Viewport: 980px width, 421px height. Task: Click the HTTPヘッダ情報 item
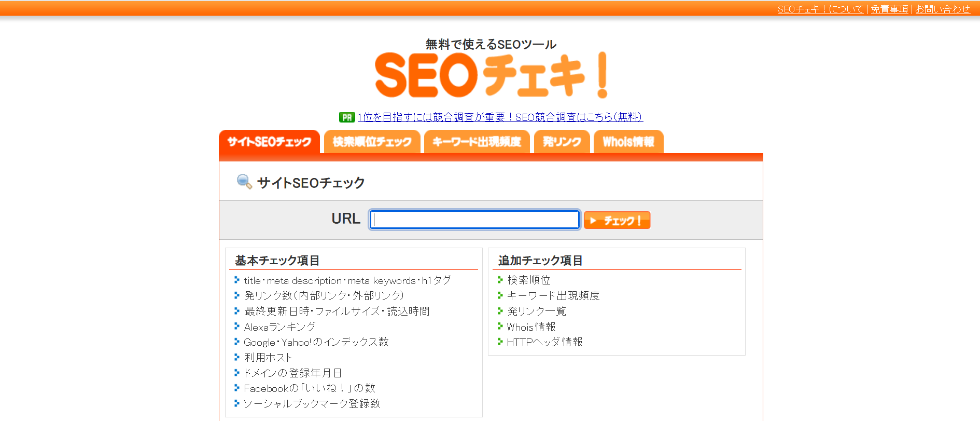tap(545, 342)
